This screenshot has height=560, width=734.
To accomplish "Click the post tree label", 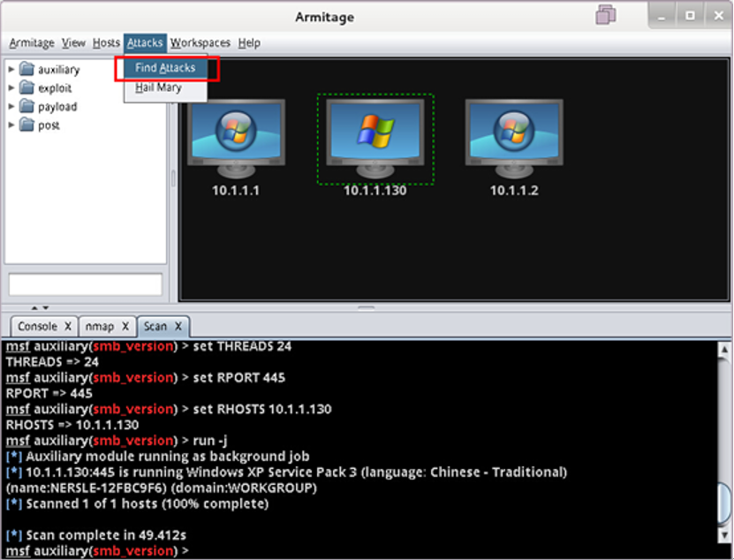I will (49, 125).
